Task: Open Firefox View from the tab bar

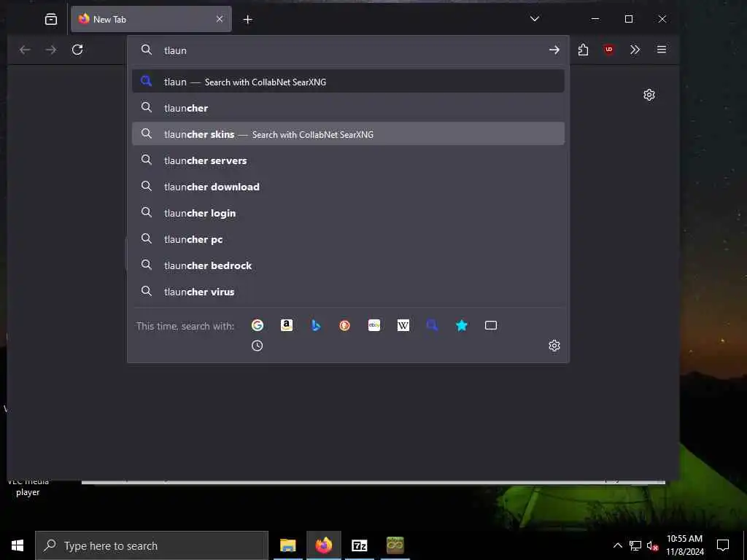Action: 51,19
